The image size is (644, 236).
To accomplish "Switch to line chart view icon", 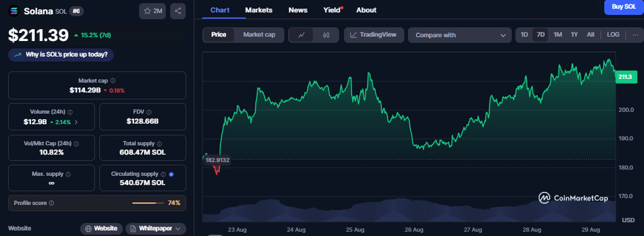I will (x=301, y=35).
